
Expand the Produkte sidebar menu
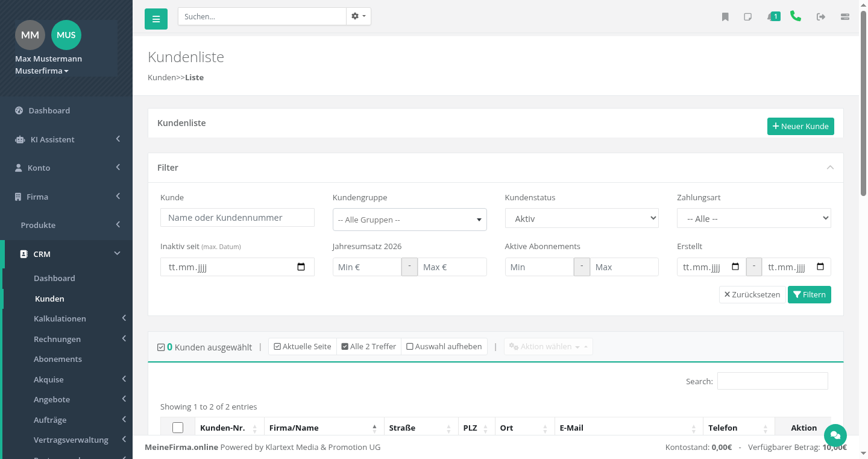tap(66, 225)
